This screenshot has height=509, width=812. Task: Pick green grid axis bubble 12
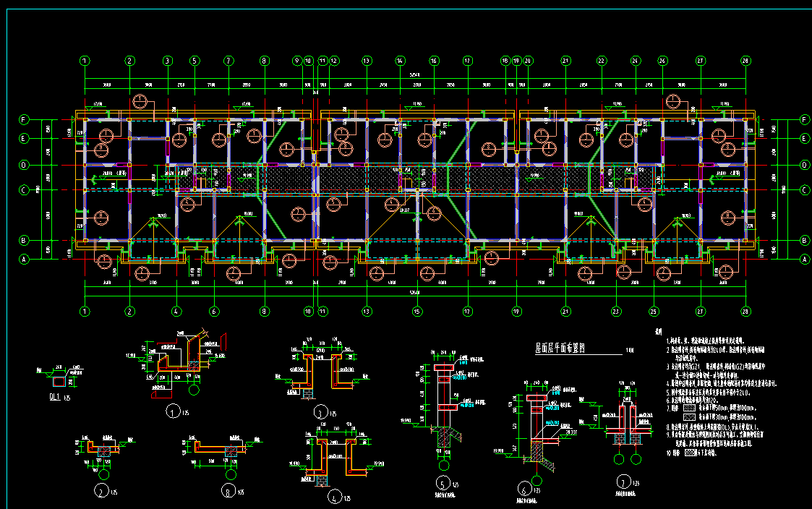pos(334,61)
